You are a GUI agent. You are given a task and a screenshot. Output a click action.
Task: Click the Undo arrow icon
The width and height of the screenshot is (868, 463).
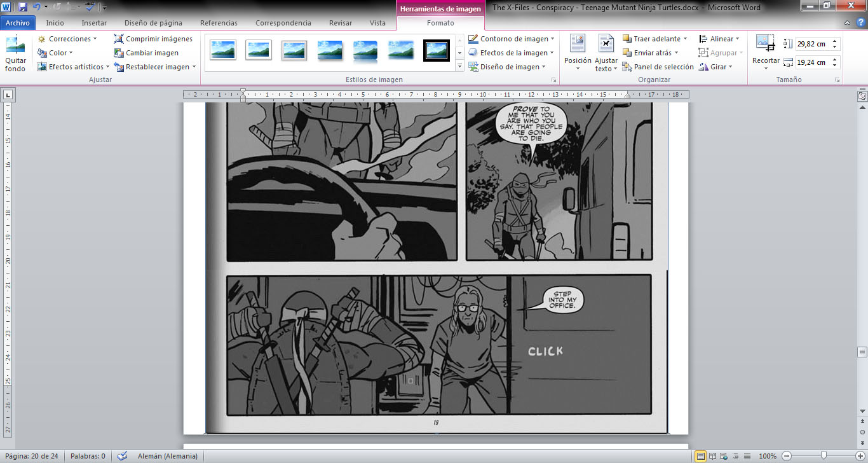coord(37,7)
